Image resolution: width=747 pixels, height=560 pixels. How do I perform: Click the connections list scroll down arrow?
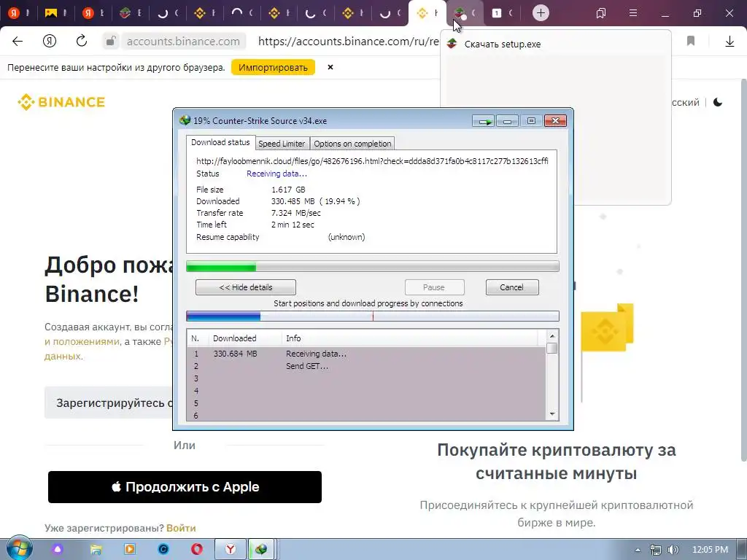click(552, 414)
